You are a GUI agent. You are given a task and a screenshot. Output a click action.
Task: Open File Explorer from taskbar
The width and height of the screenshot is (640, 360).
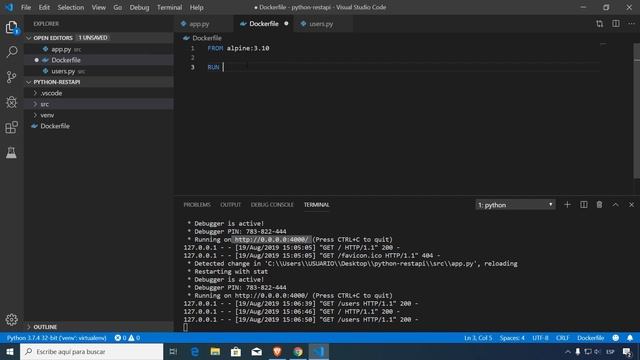click(215, 351)
